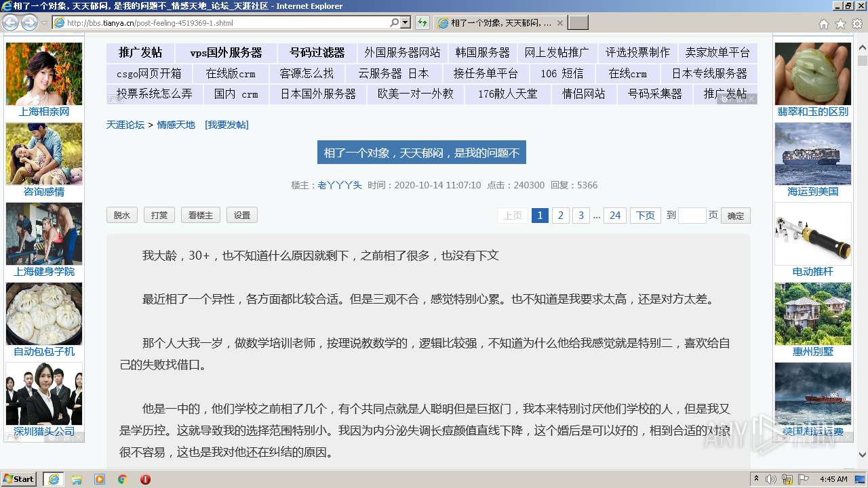Open the 号码过滤器 ad link
This screenshot has height=488, width=868.
[317, 52]
